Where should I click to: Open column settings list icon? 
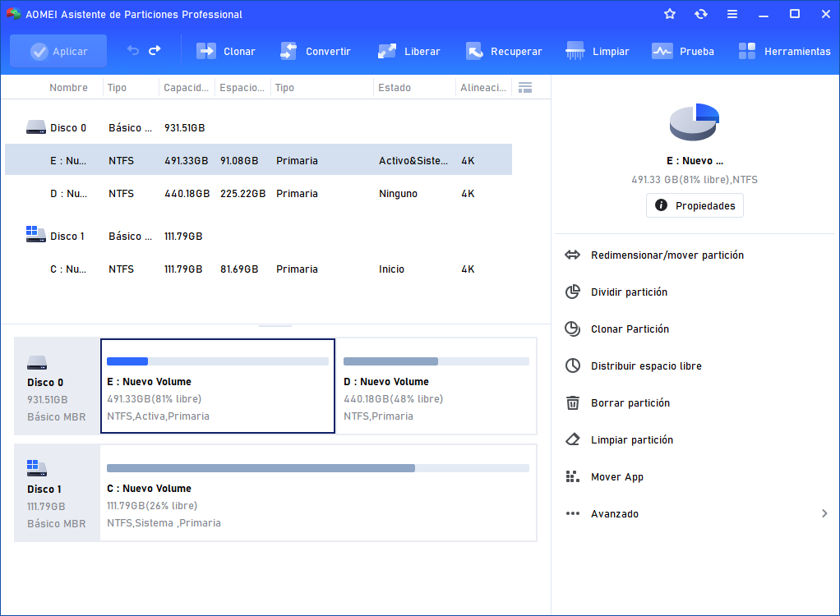pos(525,88)
